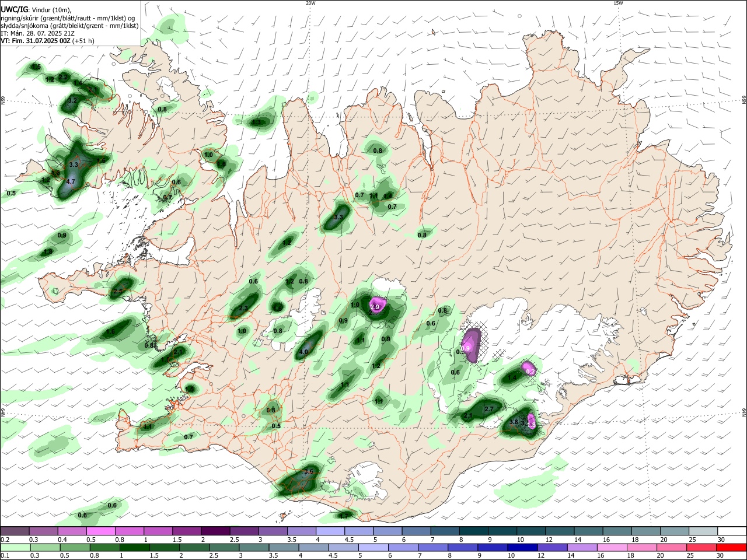Click the dark blue swatch after 10 in rain legend

click(x=522, y=547)
